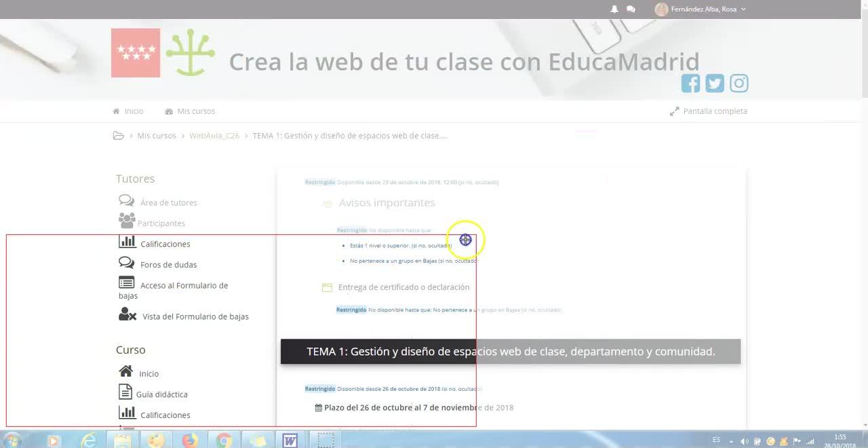Click the Curso section heading

(130, 350)
